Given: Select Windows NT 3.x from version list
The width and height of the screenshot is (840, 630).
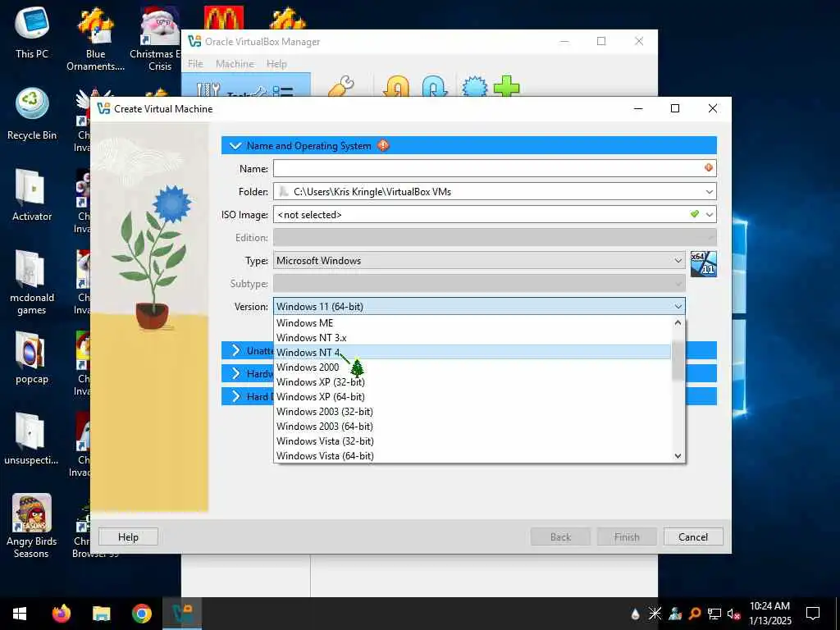Looking at the screenshot, I should pyautogui.click(x=472, y=338).
